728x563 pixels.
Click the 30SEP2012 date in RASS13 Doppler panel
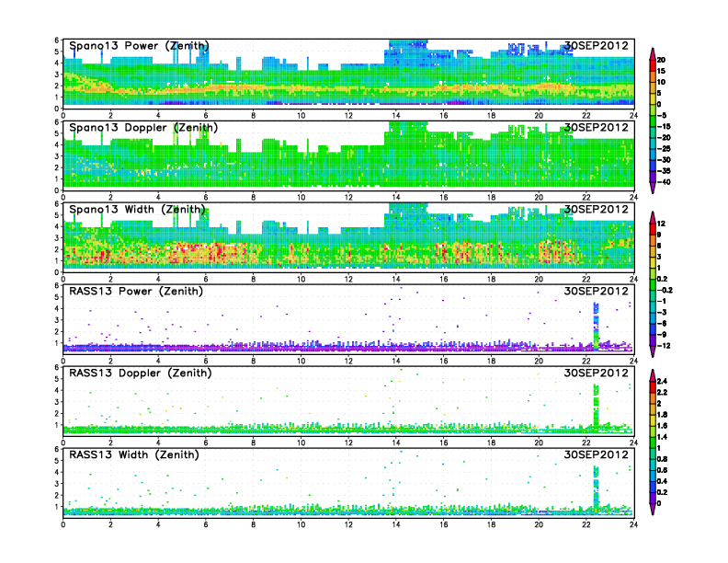[597, 373]
